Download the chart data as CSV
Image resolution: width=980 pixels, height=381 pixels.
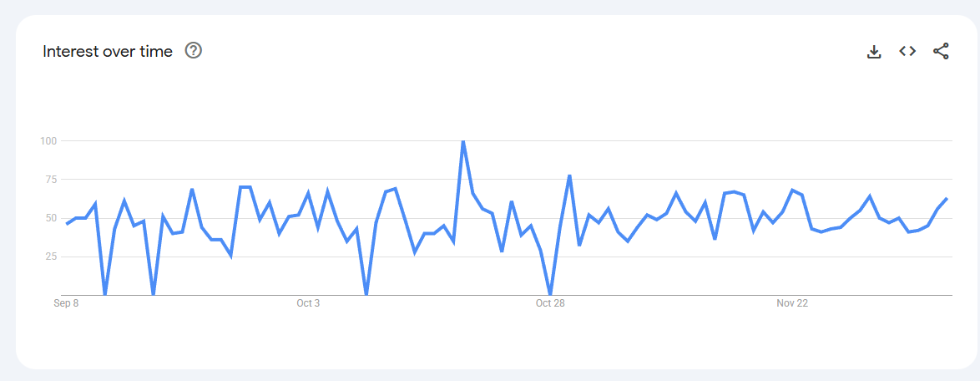874,52
